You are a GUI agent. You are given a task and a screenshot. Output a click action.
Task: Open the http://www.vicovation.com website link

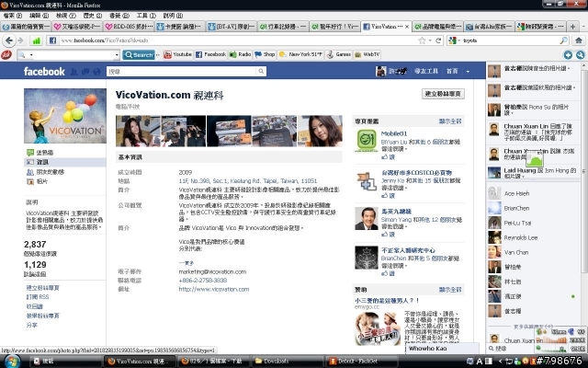[214, 290]
